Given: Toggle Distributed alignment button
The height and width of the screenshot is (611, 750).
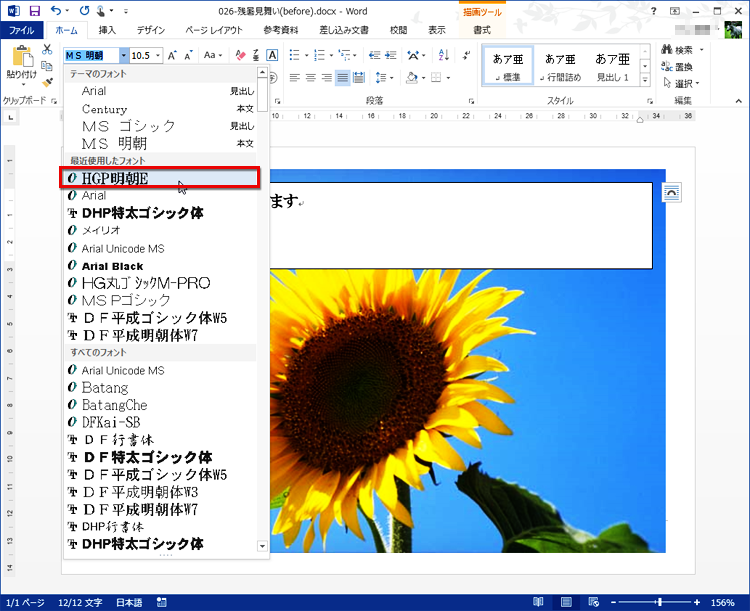Looking at the screenshot, I should [x=359, y=78].
